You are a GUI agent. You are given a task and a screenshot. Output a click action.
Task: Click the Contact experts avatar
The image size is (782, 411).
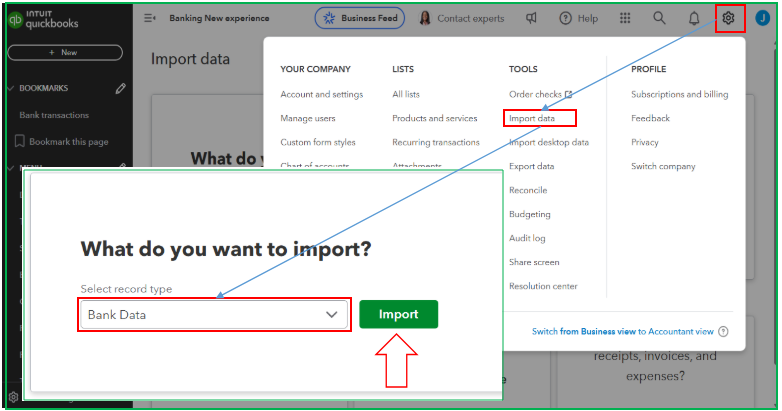[425, 18]
